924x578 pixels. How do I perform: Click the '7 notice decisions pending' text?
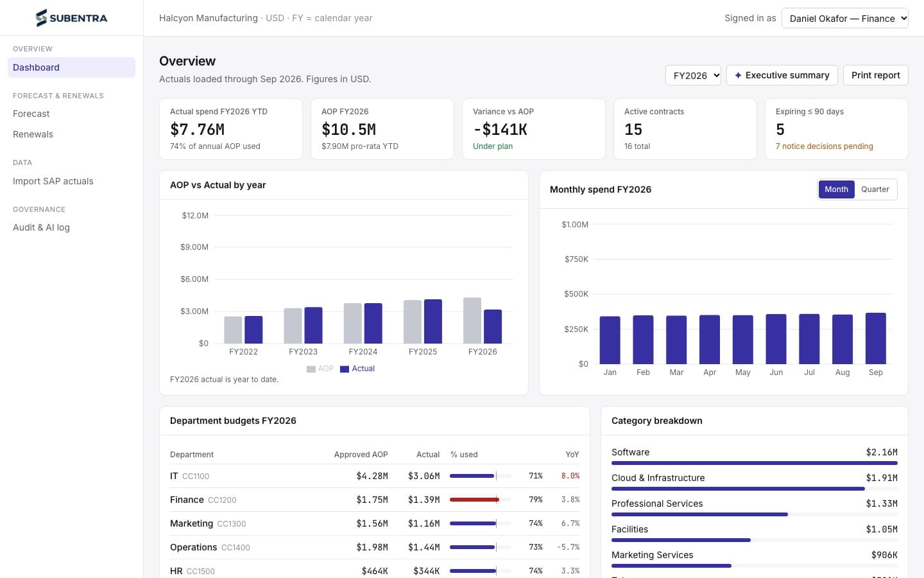pos(824,146)
